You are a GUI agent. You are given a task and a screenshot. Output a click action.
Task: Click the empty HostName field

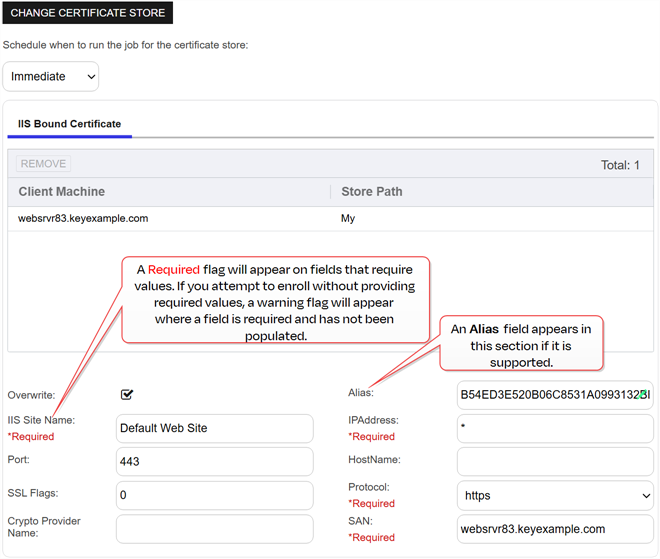[x=555, y=462]
